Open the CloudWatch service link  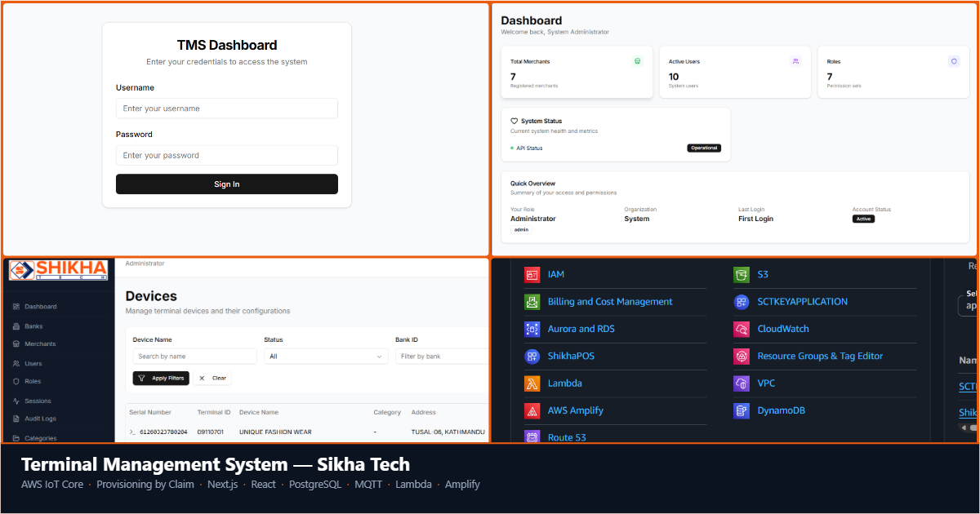point(783,329)
